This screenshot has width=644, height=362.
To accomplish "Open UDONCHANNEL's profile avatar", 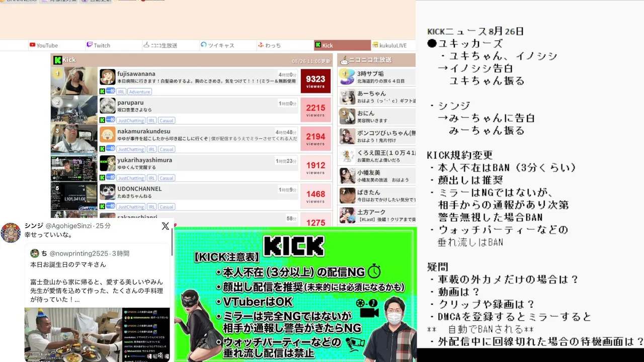I will (x=108, y=192).
